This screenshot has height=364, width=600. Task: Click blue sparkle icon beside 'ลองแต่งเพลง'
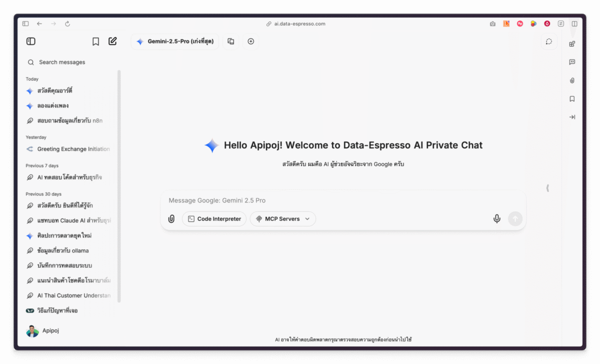29,106
